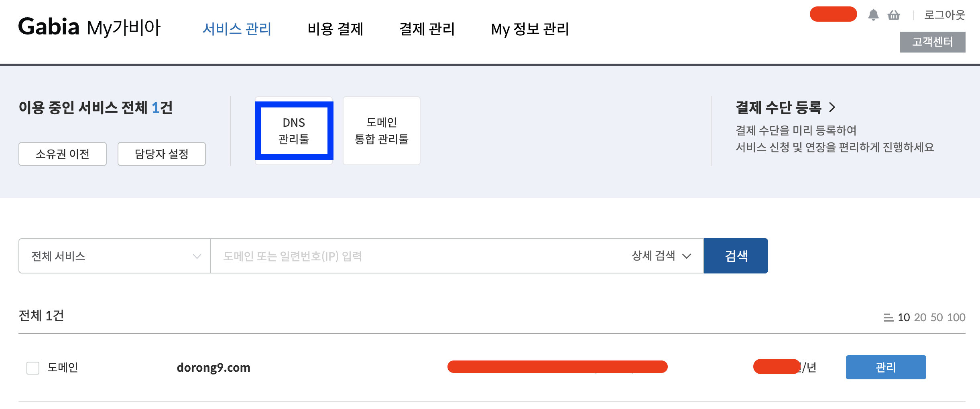
Task: Open My 정보 관리 menu
Action: pos(530,29)
